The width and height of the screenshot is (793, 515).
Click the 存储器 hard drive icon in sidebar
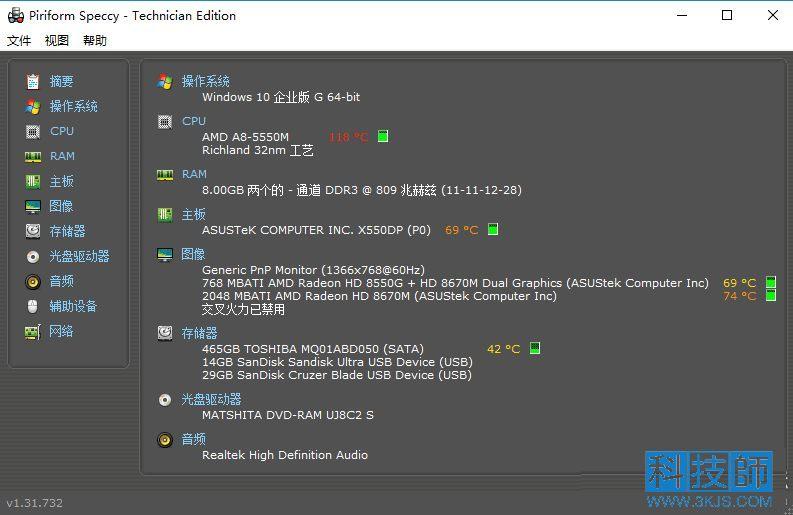[33, 231]
